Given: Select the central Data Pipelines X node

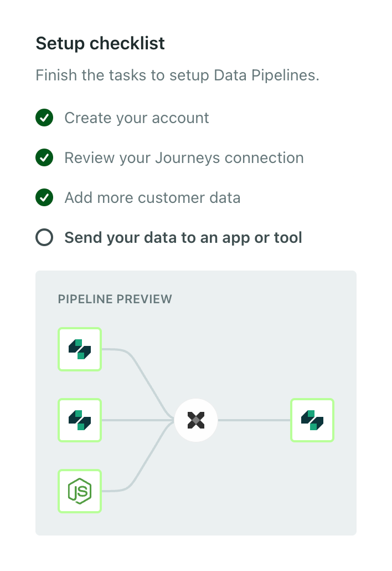Looking at the screenshot, I should (196, 420).
